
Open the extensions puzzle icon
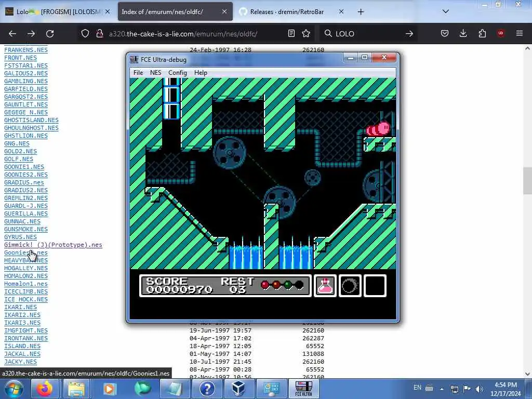482,33
